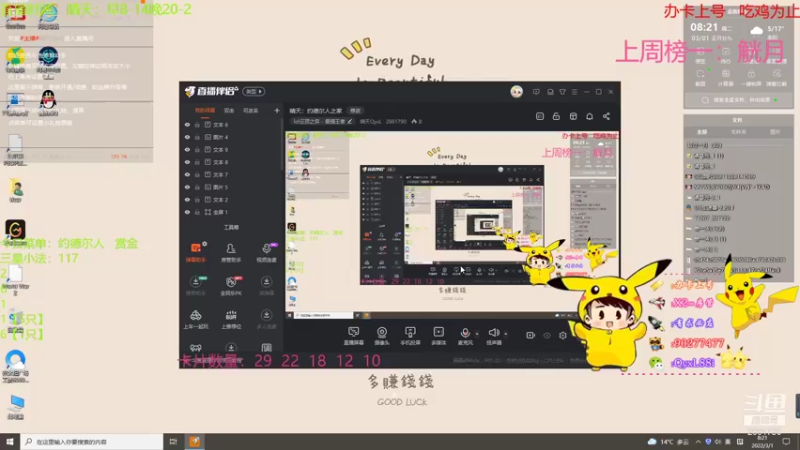This screenshot has height=450, width=800.
Task: Open the action center in system tray
Action: pyautogui.click(x=786, y=441)
